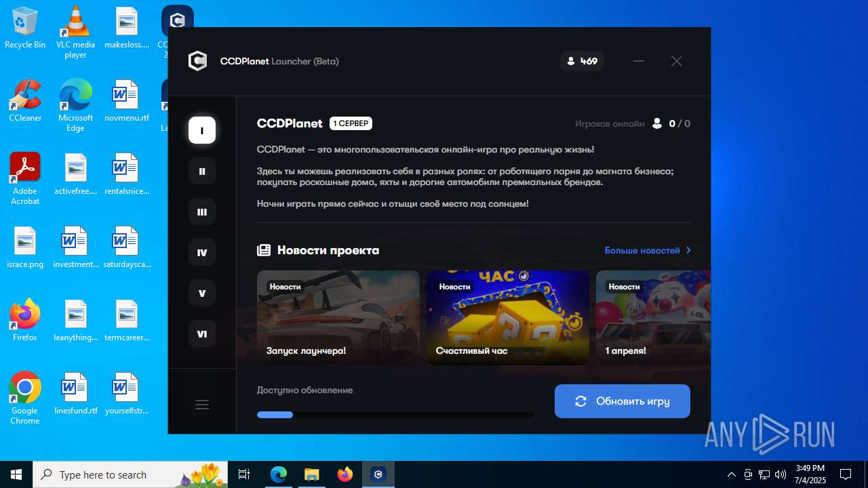Click the network icon in the system tray
868x488 pixels.
[764, 474]
